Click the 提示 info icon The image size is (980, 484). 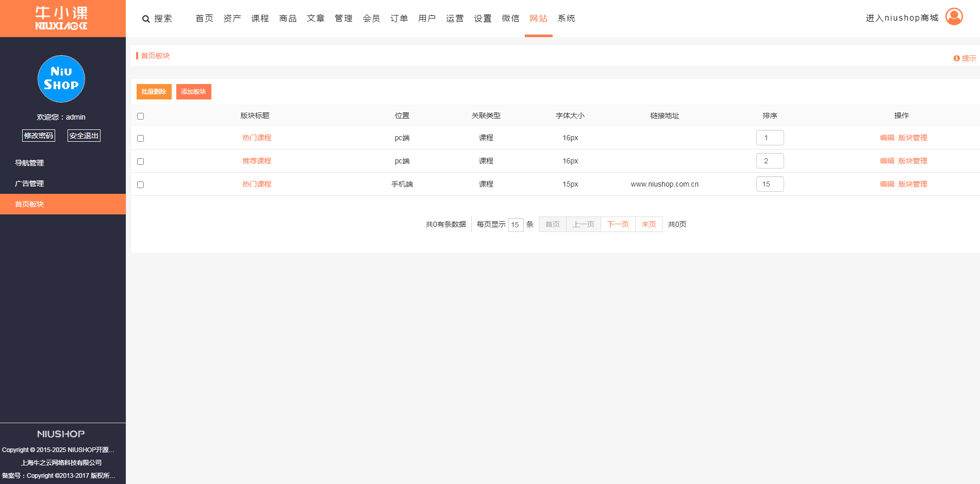(956, 59)
